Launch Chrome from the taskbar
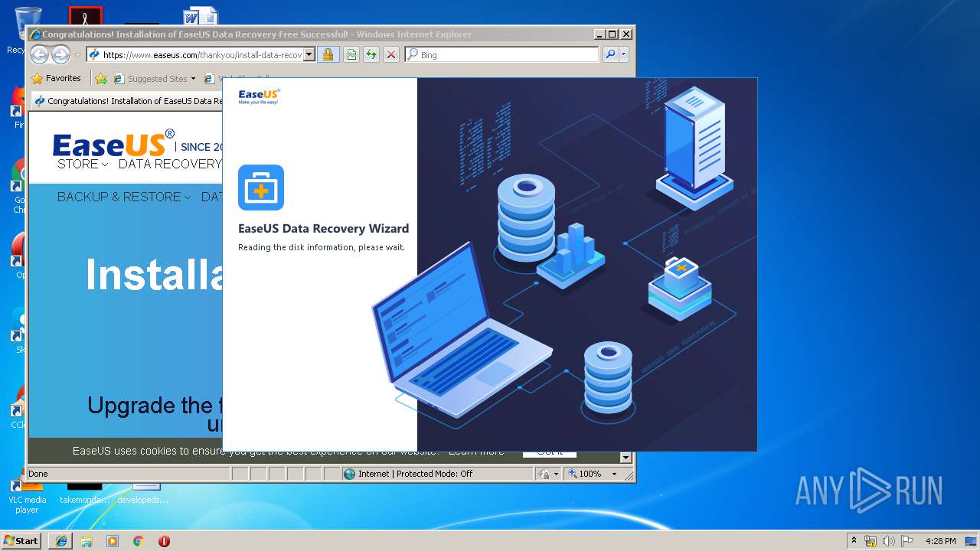Viewport: 980px width, 551px height. click(139, 540)
